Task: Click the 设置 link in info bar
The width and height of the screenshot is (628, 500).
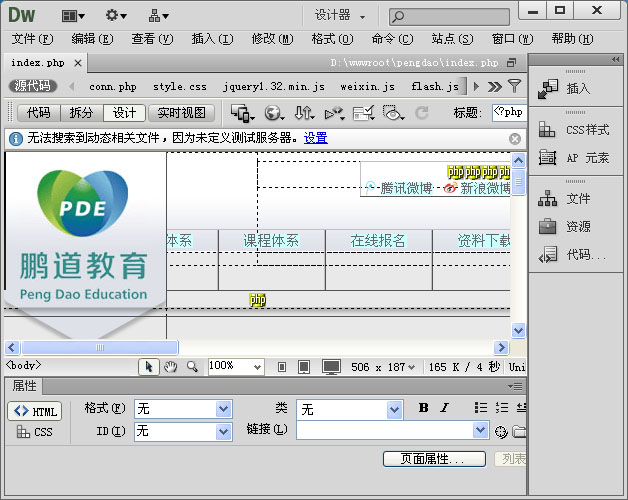Action: coord(316,138)
